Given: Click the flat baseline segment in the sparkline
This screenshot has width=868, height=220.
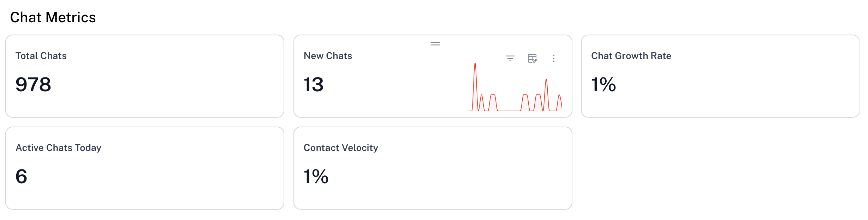Looking at the screenshot, I should (509, 111).
